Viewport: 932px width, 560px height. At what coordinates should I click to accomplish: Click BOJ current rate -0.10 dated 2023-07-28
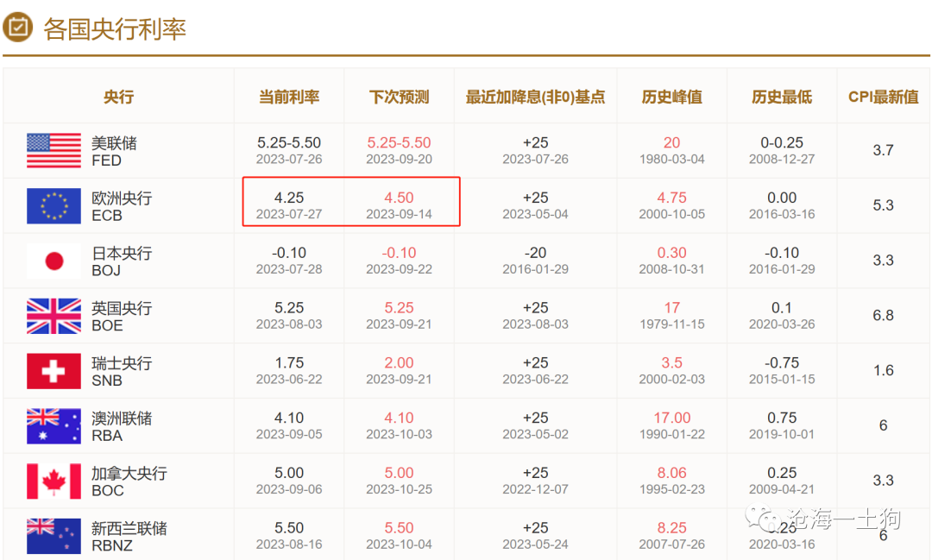click(x=289, y=261)
